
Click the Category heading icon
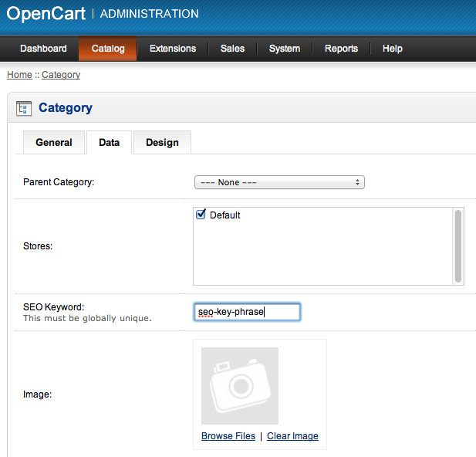tap(24, 108)
